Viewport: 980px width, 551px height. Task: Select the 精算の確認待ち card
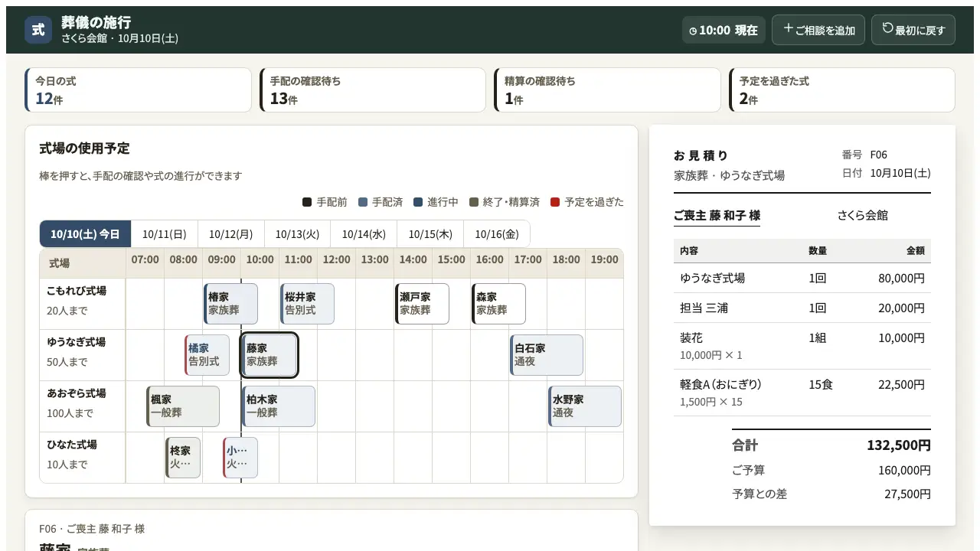coord(607,90)
